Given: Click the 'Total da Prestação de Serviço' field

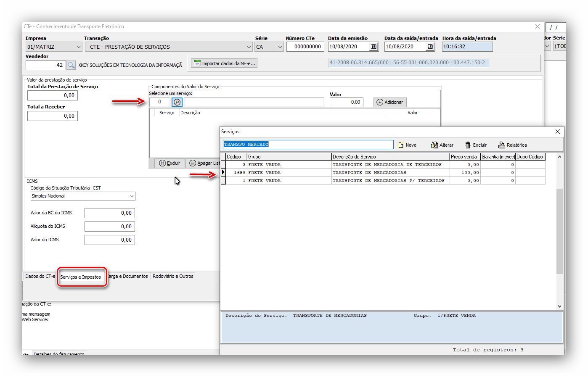Looking at the screenshot, I should (x=53, y=95).
